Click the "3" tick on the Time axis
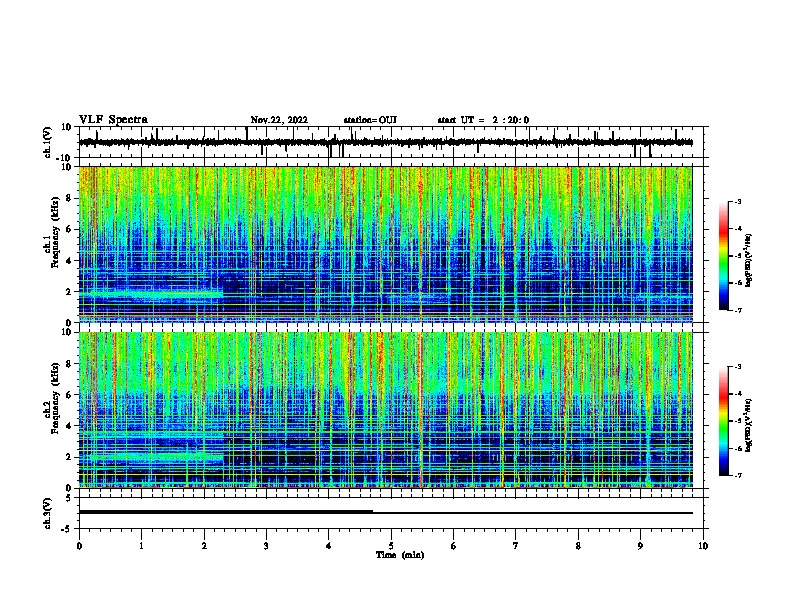 coord(266,546)
